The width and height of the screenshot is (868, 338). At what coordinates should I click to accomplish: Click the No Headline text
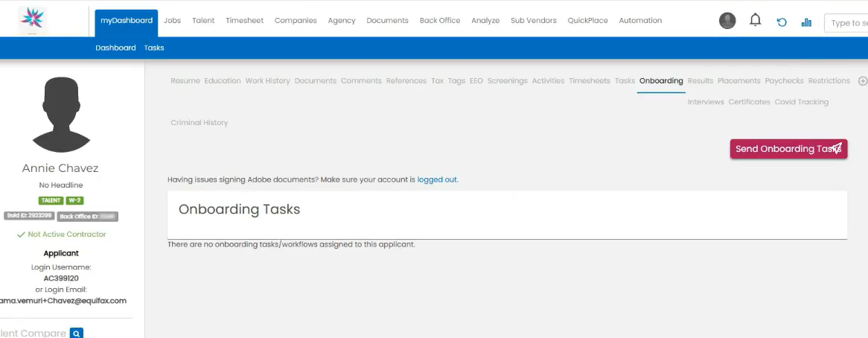click(x=61, y=185)
